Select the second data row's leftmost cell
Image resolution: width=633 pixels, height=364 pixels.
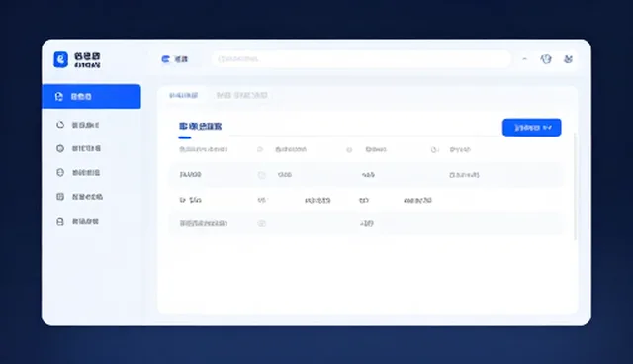(190, 200)
